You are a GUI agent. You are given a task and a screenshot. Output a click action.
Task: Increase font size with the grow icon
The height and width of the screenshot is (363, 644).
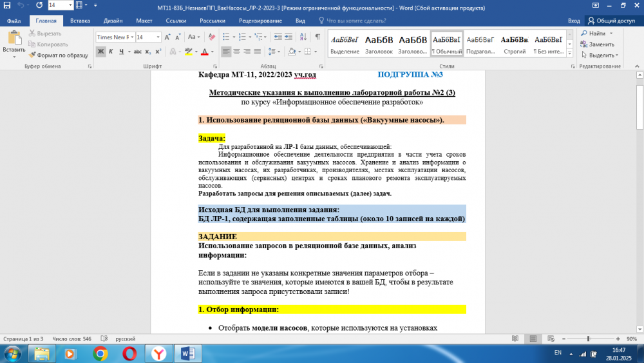[168, 37]
